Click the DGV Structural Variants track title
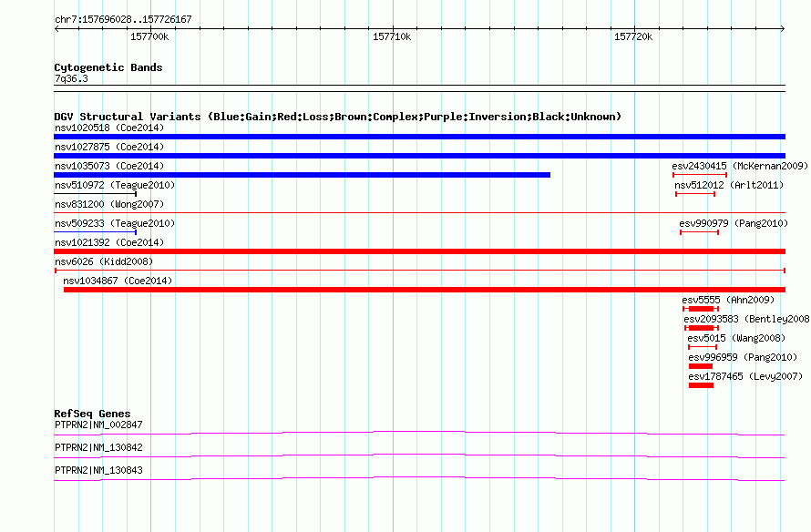811x532 pixels. tap(337, 117)
